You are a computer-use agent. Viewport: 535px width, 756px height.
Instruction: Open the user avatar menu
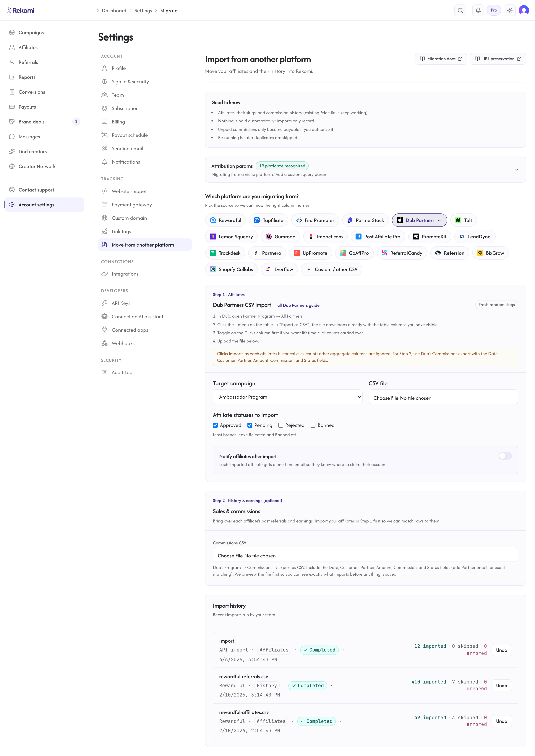click(x=523, y=11)
